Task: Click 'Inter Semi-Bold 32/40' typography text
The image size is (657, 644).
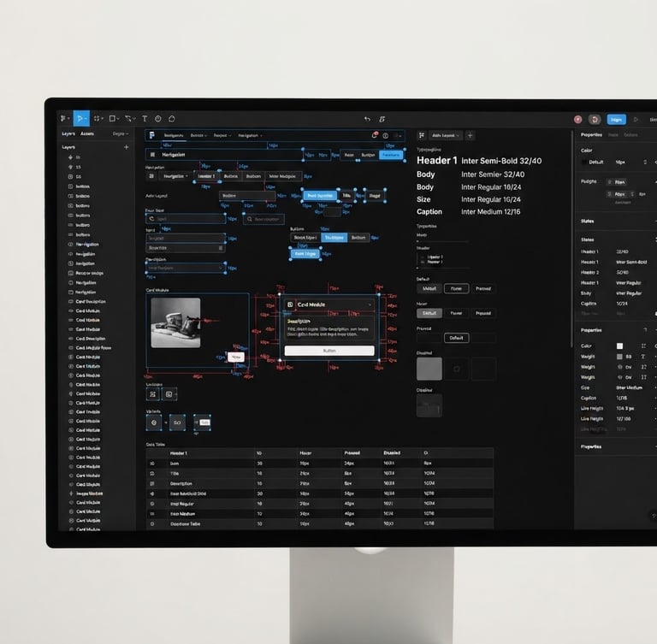Action: coord(501,161)
